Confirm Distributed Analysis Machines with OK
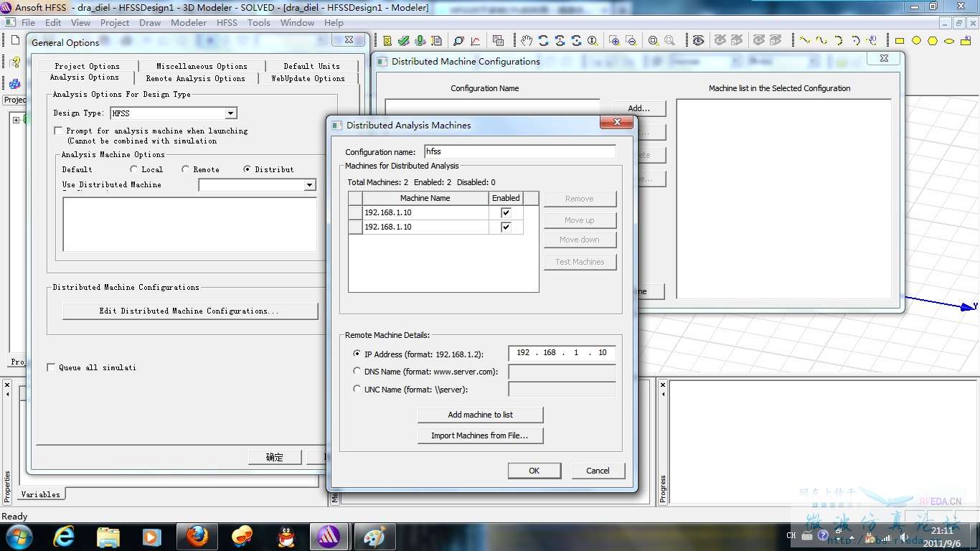The image size is (980, 551). (534, 471)
